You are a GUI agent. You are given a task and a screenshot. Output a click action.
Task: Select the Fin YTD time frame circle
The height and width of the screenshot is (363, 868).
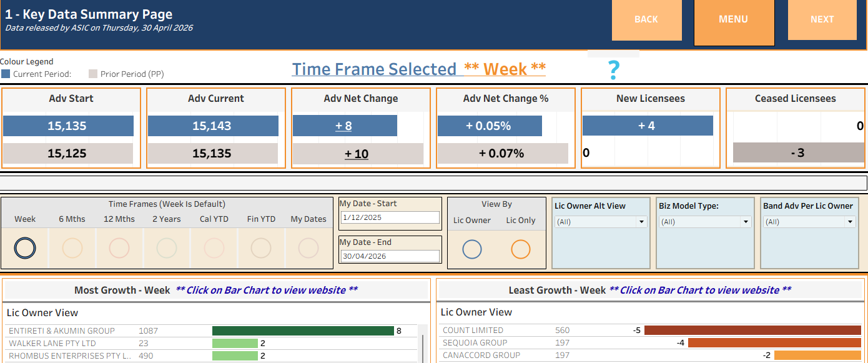(x=261, y=249)
